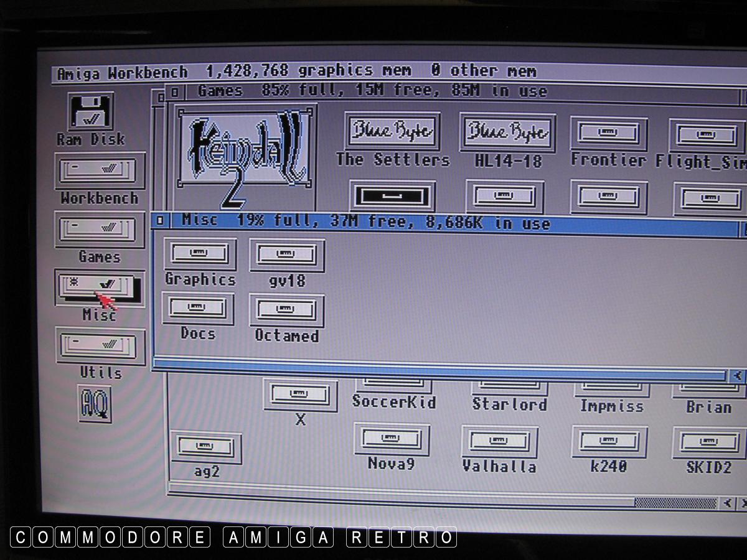Click the Amiga Workbench screen title bar
This screenshot has width=747, height=560.
point(374,72)
